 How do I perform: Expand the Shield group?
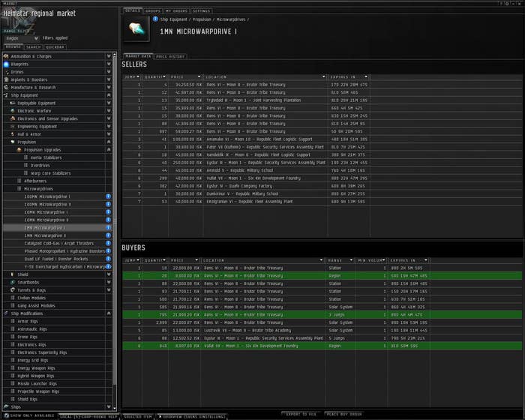click(x=109, y=274)
